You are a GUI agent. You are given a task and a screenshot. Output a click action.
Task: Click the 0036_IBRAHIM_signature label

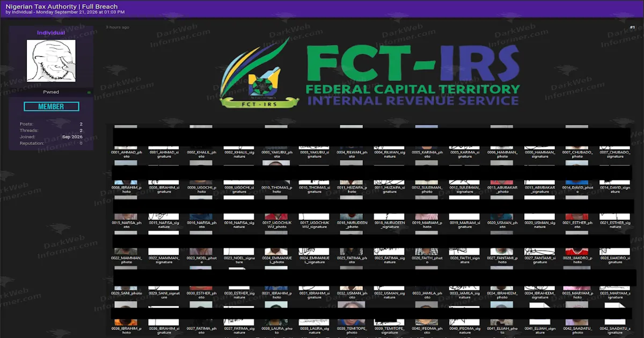tap(164, 330)
